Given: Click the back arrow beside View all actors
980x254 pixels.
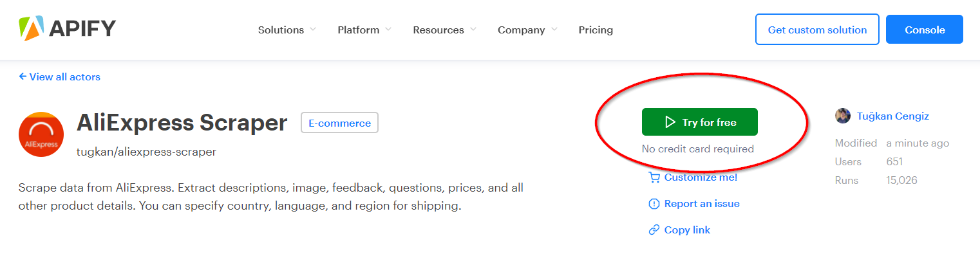Looking at the screenshot, I should coord(23,77).
